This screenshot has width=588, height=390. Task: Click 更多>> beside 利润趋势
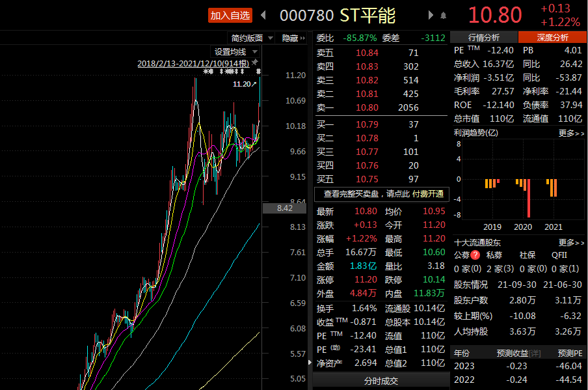pos(571,133)
